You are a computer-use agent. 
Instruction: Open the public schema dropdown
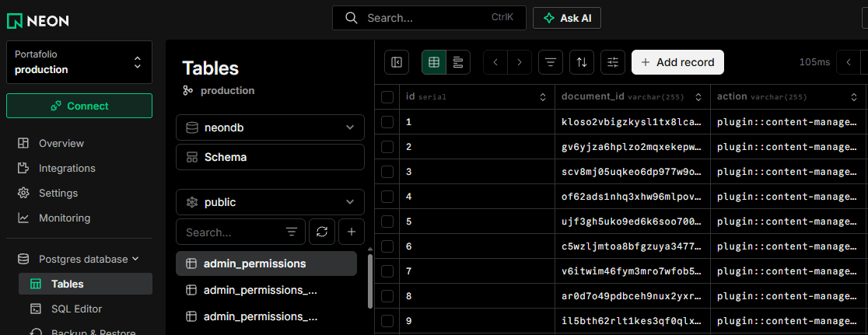pyautogui.click(x=270, y=202)
